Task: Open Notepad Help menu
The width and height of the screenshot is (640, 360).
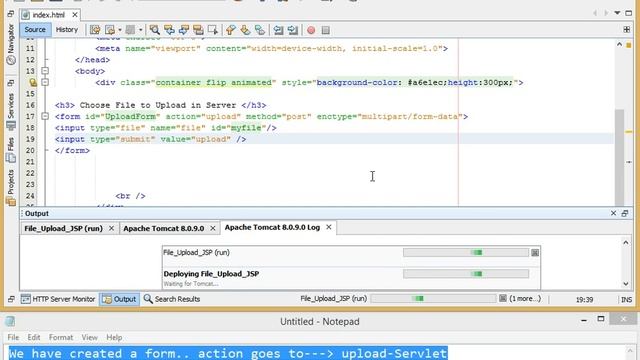Action: (x=114, y=338)
